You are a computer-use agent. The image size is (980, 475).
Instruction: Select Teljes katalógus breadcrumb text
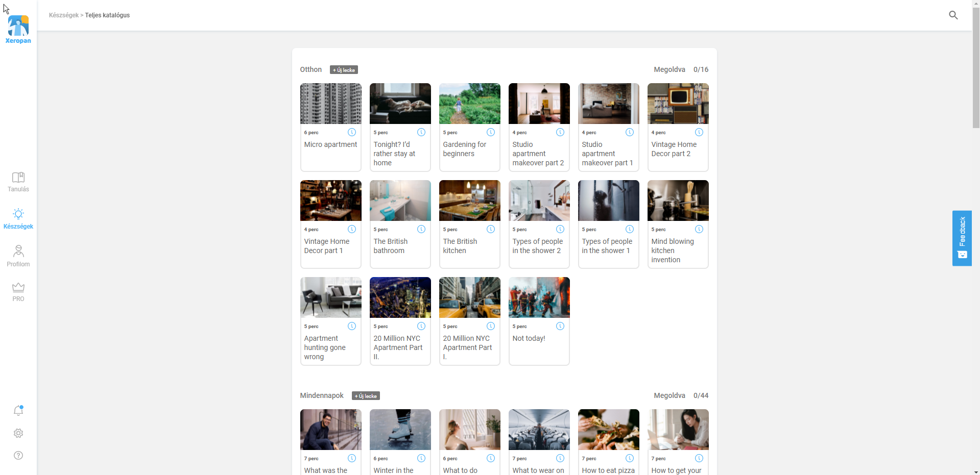[x=107, y=15]
